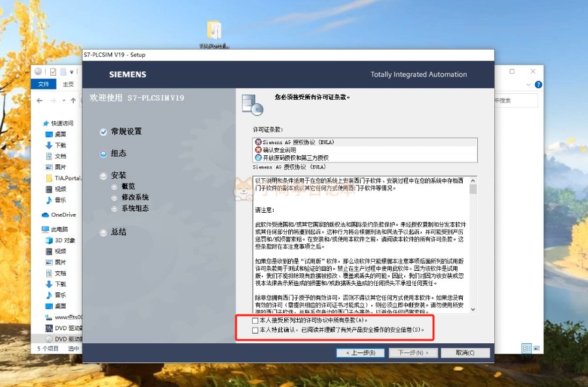Select the 开放源码授权和第三方授权 list row
The width and height of the screenshot is (588, 387).
coord(365,158)
